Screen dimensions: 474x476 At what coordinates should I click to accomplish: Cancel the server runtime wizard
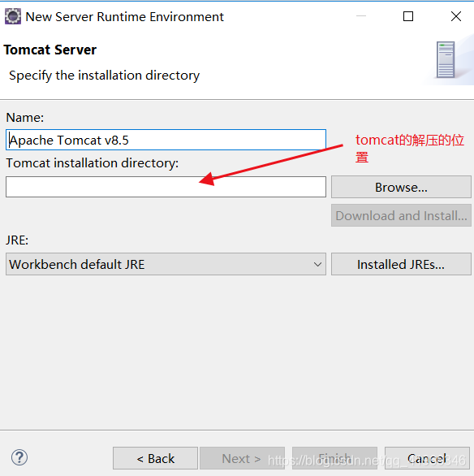pyautogui.click(x=427, y=458)
